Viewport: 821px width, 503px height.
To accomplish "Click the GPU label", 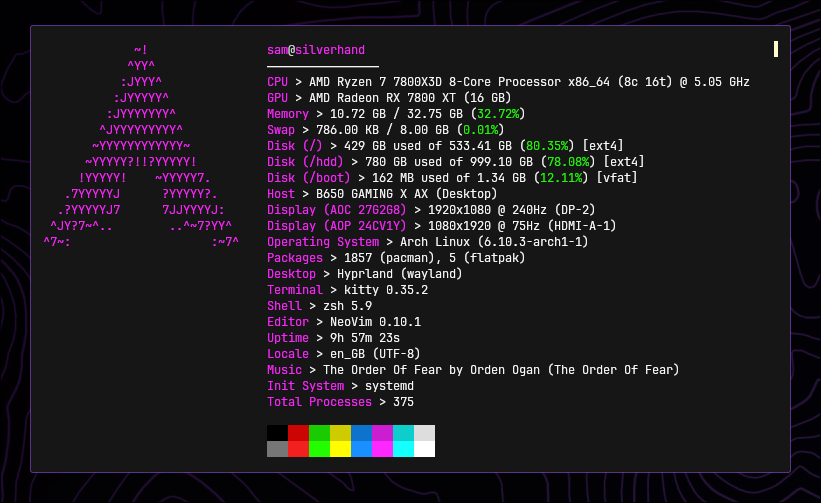I will tap(278, 98).
